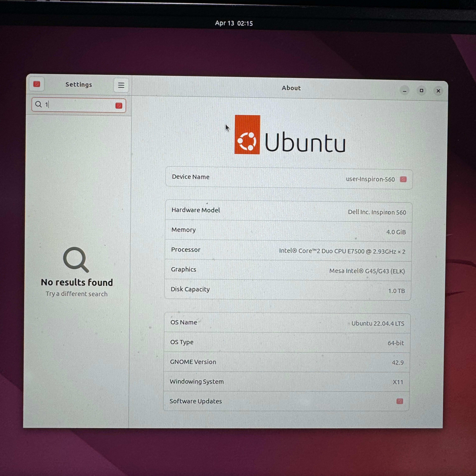Maximize the Settings window
Image resolution: width=476 pixels, height=476 pixels.
421,91
